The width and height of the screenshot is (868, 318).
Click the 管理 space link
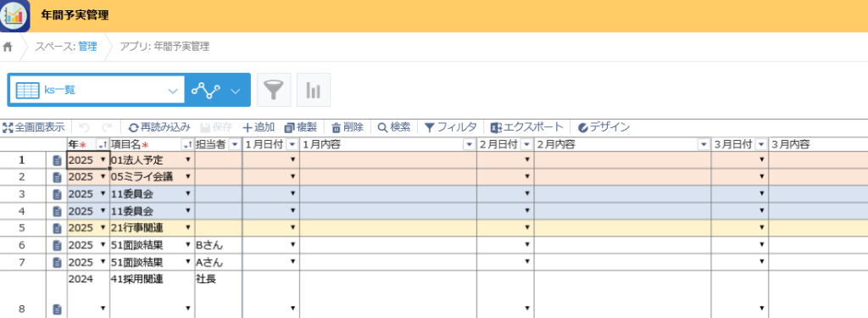click(87, 47)
